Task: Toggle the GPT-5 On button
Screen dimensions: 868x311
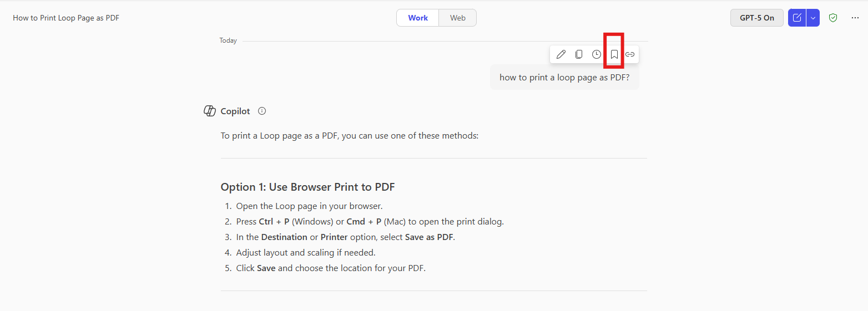Action: pyautogui.click(x=756, y=18)
